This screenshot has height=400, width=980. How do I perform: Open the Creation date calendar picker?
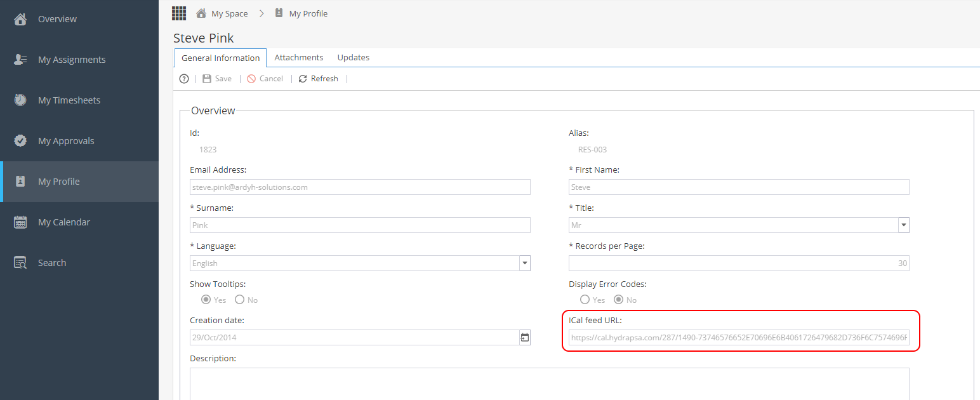click(524, 337)
